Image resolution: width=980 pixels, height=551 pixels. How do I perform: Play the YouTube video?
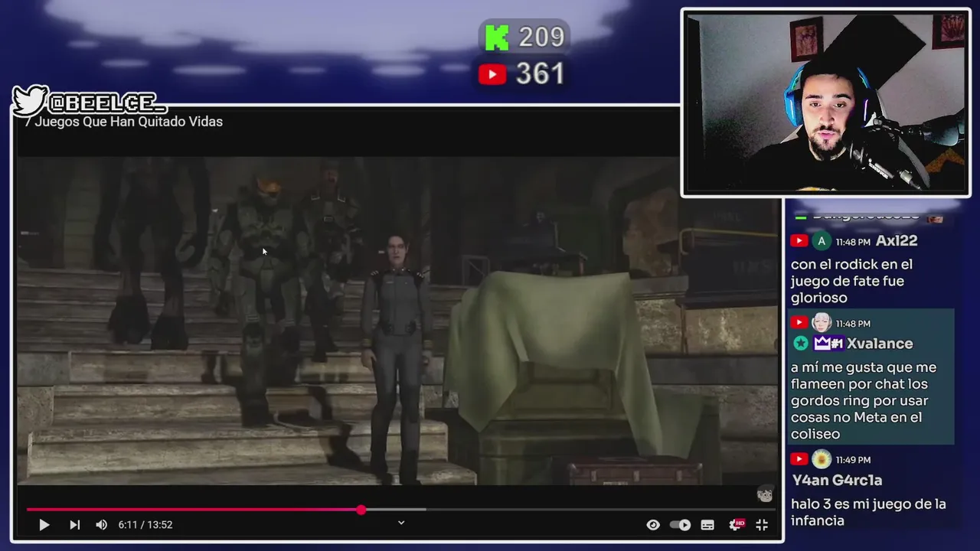click(44, 525)
